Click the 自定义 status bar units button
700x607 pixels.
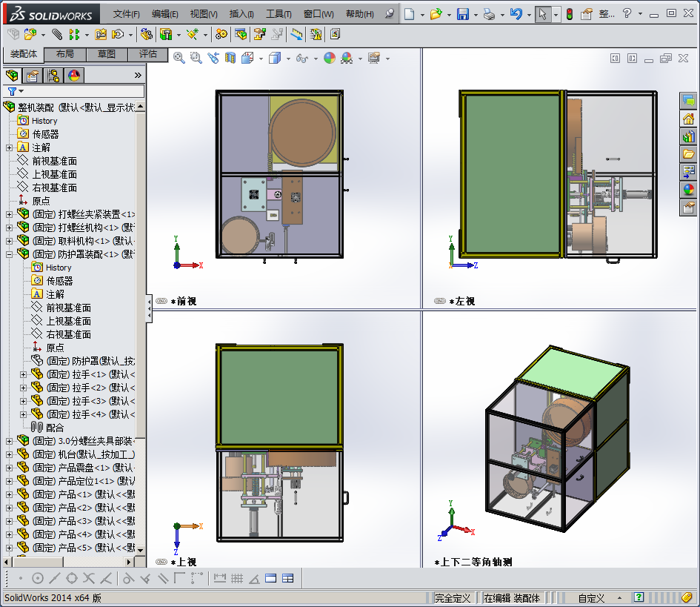click(x=591, y=598)
